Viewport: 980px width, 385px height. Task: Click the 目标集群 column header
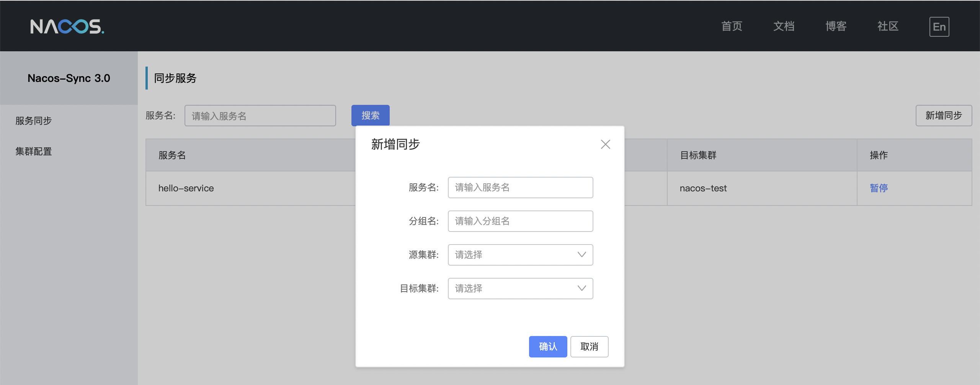(762, 155)
